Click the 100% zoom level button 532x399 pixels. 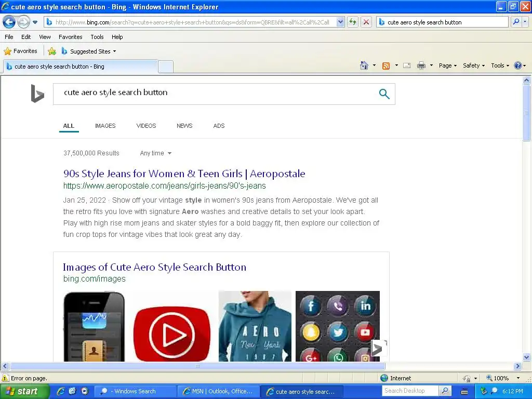tap(498, 378)
